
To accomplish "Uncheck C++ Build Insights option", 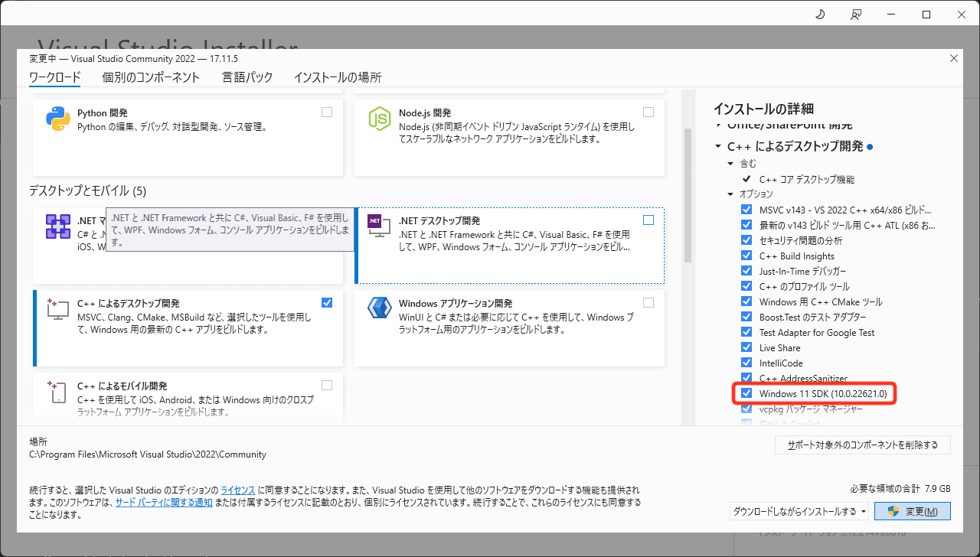I will click(746, 256).
